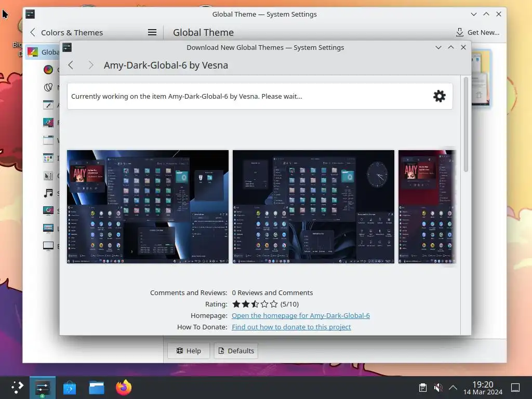The height and width of the screenshot is (399, 532).
Task: Select the Boot Splash Screen sidebar icon
Action: click(48, 246)
